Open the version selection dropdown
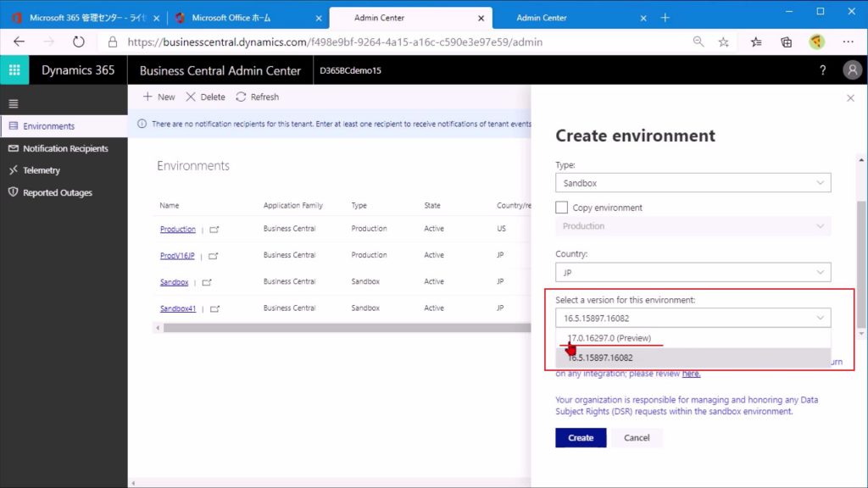Screen dimensions: 868x488 (693, 319)
